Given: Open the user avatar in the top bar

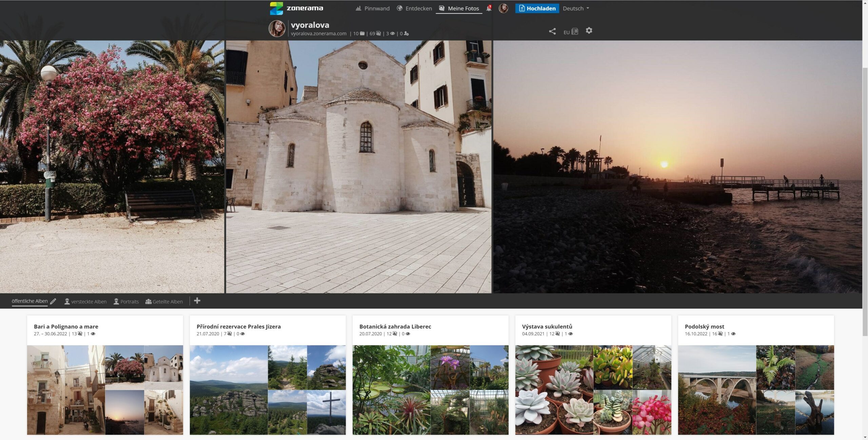Looking at the screenshot, I should coord(503,8).
